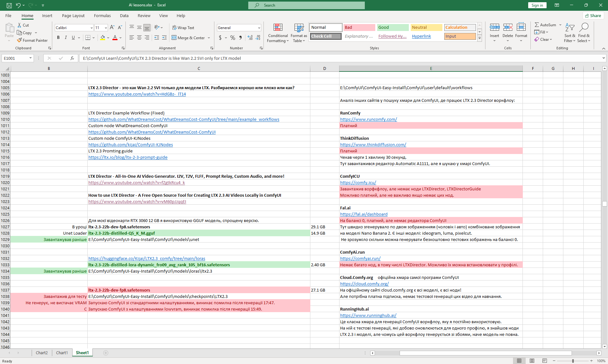Viewport: 608px width, 364px height.
Task: Toggle Italic formatting
Action: click(66, 38)
